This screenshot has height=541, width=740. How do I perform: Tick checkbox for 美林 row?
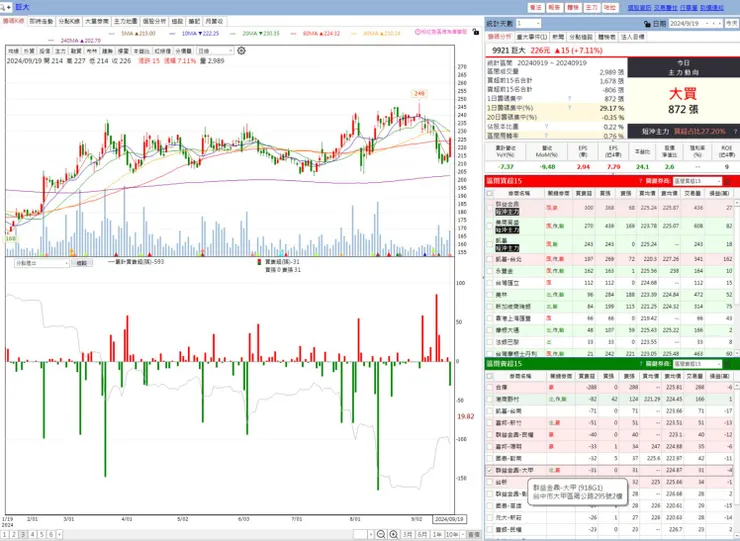(x=489, y=295)
